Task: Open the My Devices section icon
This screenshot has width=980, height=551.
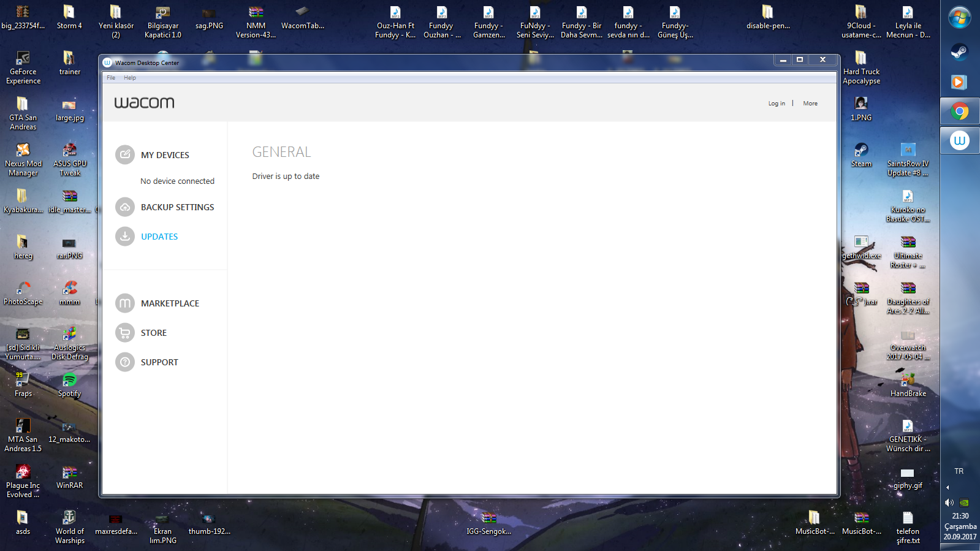Action: [125, 154]
